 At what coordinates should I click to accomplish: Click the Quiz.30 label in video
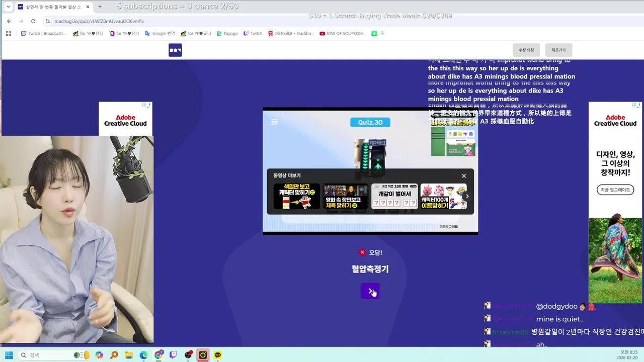370,122
